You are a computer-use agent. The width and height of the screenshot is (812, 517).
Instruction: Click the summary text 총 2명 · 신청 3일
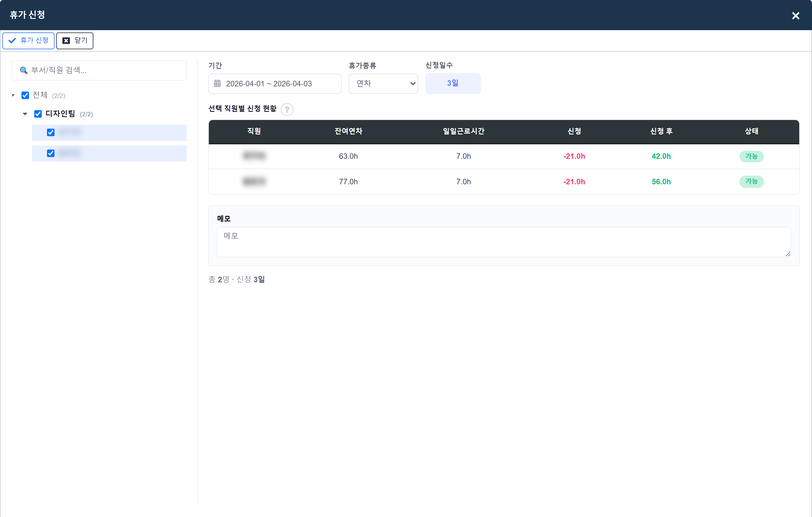pyautogui.click(x=237, y=279)
